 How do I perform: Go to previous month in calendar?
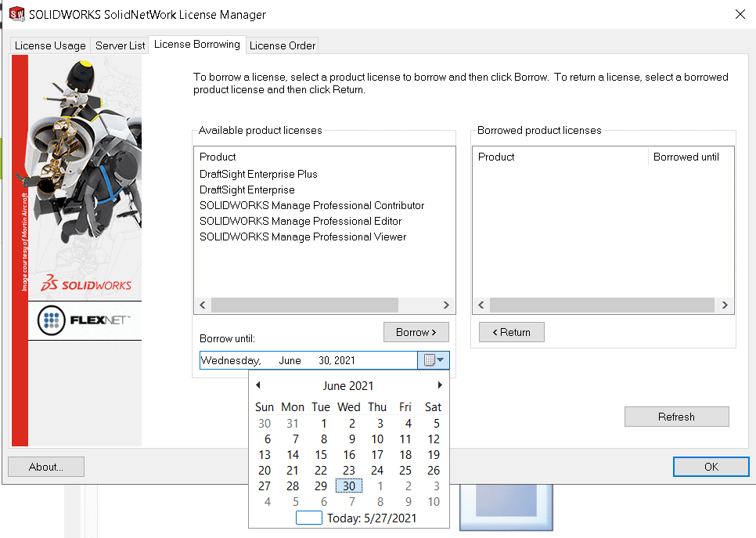click(258, 385)
